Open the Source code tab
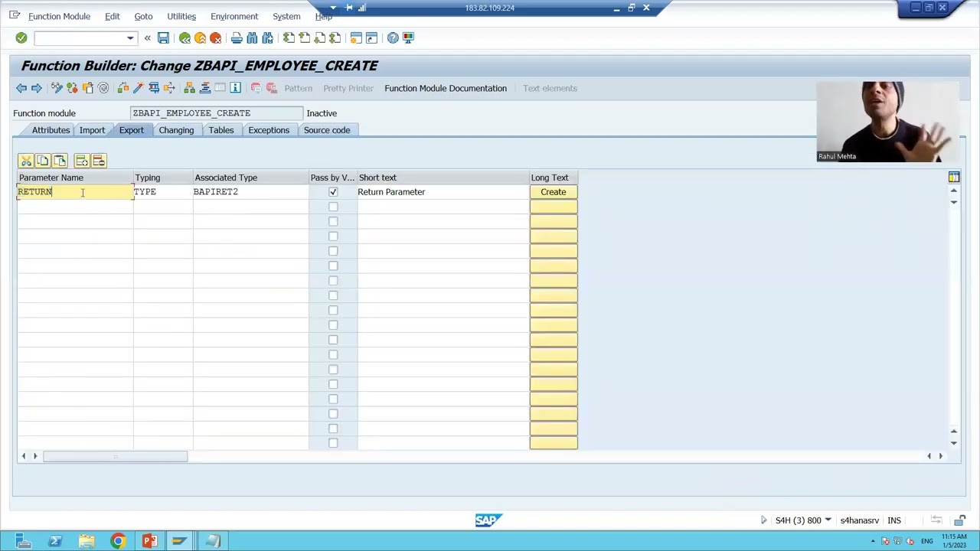 click(327, 130)
